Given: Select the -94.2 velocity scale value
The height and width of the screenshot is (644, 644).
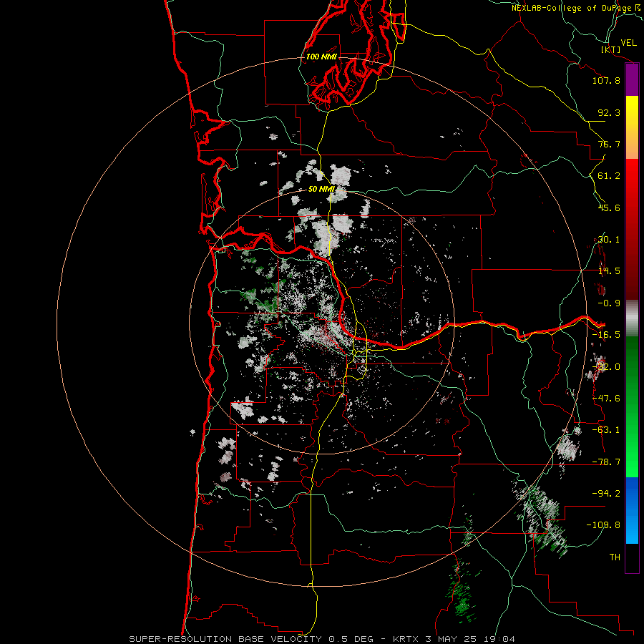Looking at the screenshot, I should [x=606, y=494].
